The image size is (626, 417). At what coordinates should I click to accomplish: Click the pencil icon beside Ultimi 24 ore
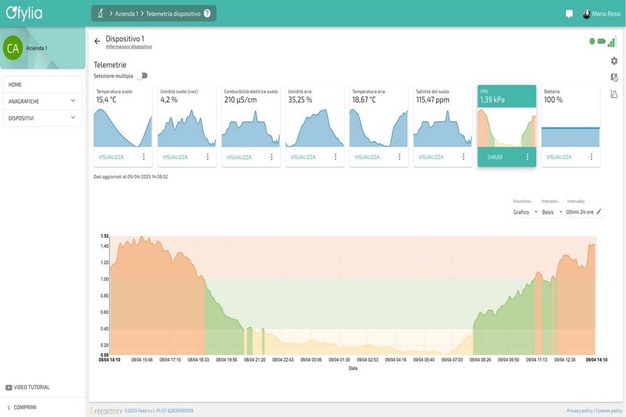(x=599, y=212)
